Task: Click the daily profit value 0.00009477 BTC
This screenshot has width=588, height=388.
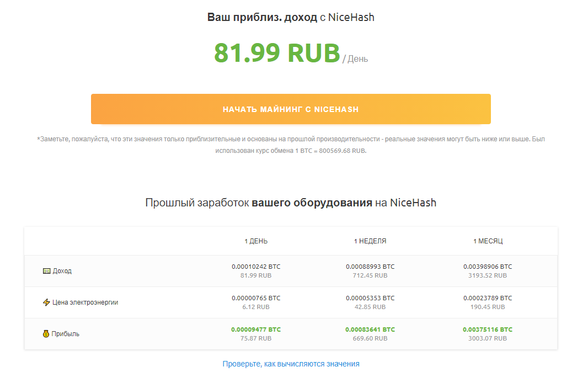Action: 258,329
